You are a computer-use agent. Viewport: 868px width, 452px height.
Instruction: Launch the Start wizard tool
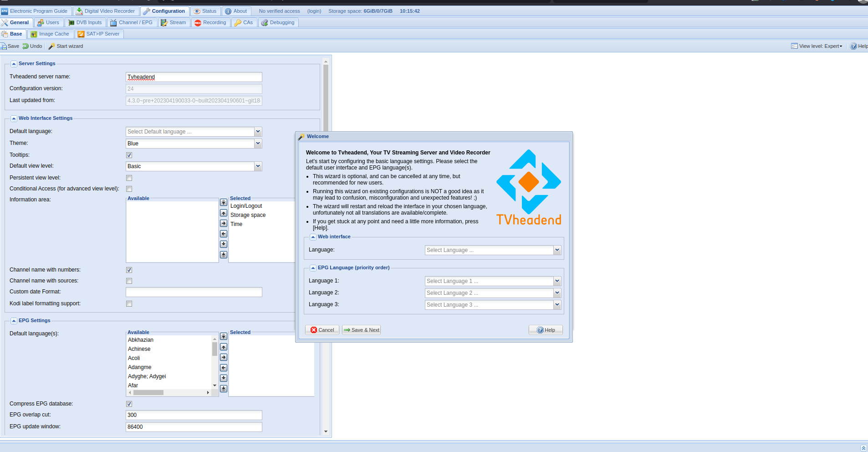[66, 46]
